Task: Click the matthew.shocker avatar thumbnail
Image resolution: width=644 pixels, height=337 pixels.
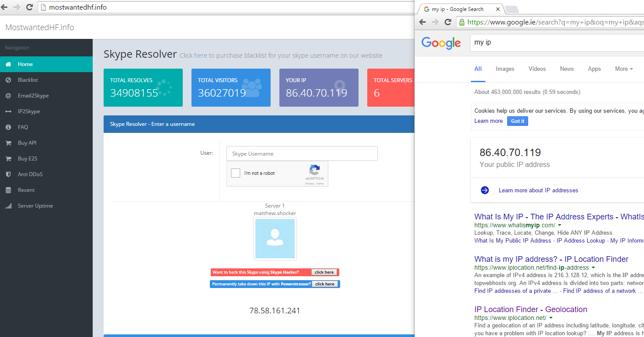Action: coord(275,239)
